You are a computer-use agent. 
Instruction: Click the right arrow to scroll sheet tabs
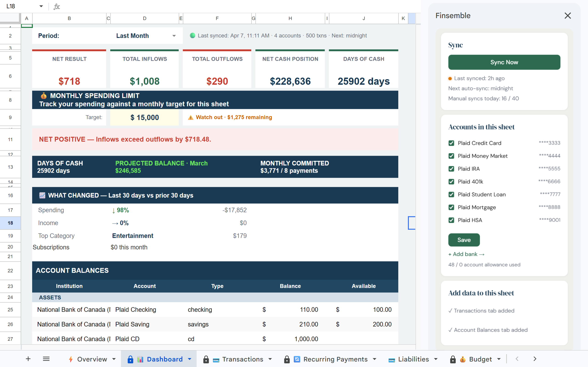pos(534,359)
